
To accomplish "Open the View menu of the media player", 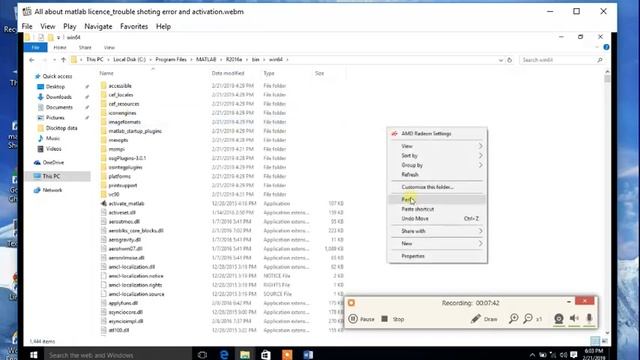I will (48, 27).
